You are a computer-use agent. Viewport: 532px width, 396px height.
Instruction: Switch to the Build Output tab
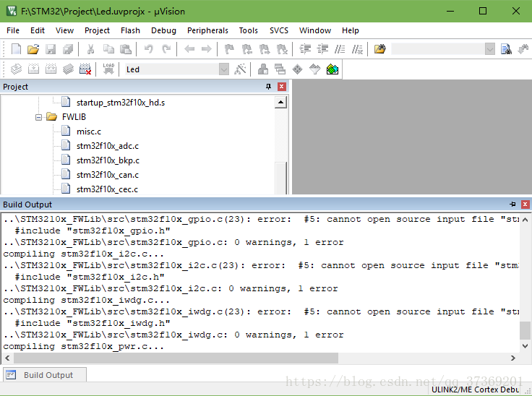(x=45, y=375)
